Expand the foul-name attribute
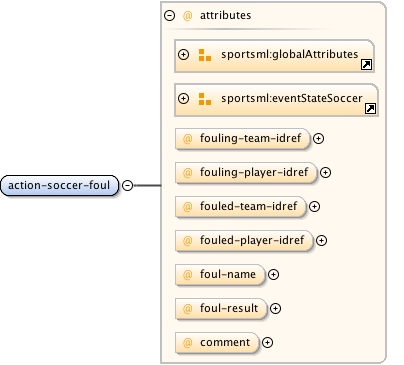 click(274, 275)
